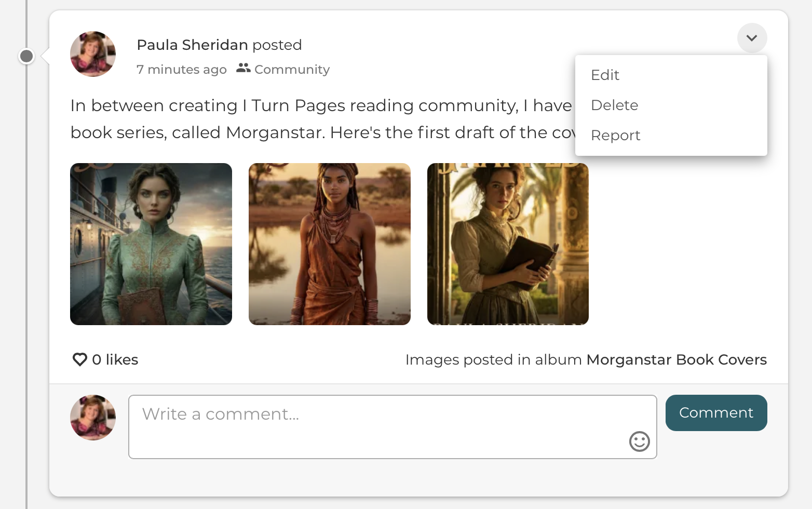Image resolution: width=812 pixels, height=509 pixels.
Task: Open Paula Sheridan's profile name link
Action: [x=192, y=45]
